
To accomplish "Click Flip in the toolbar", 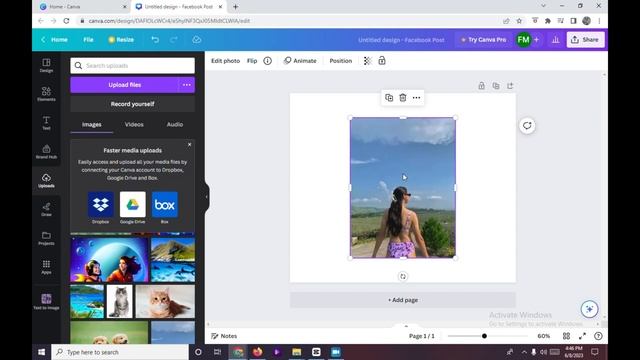I will point(252,61).
